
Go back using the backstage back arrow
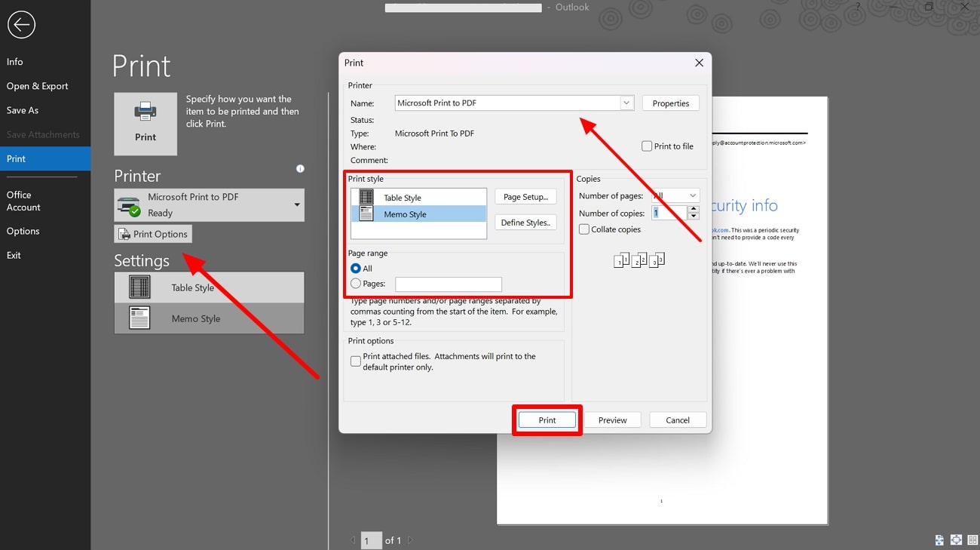tap(21, 25)
